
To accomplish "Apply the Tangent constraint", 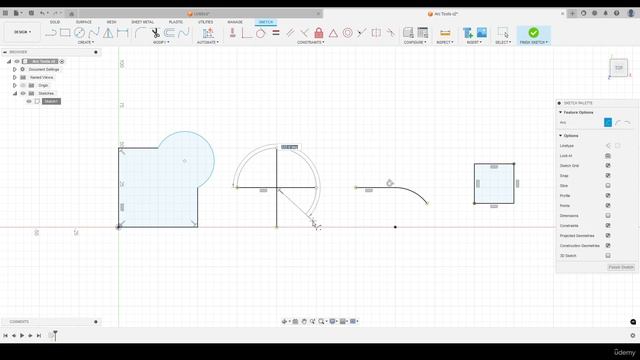I will click(260, 33).
